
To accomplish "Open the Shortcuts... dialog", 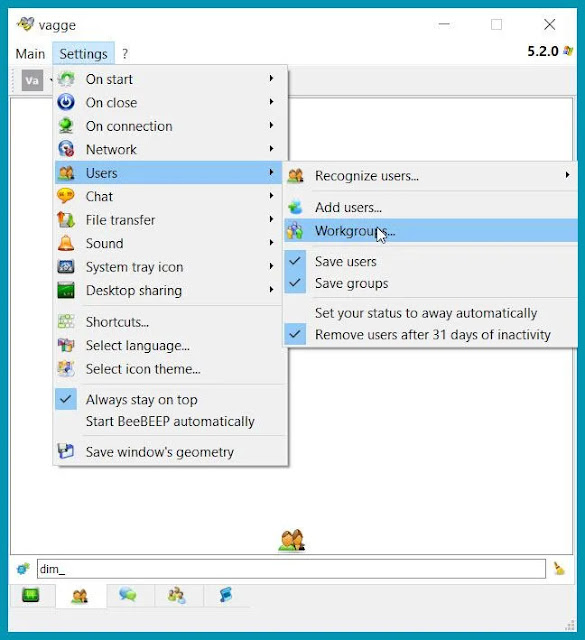I will (x=170, y=322).
